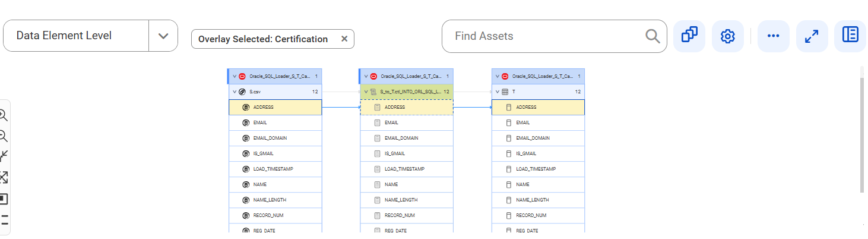
Task: Click the column icon beside RECORD_NUM in table T
Action: coord(508,215)
